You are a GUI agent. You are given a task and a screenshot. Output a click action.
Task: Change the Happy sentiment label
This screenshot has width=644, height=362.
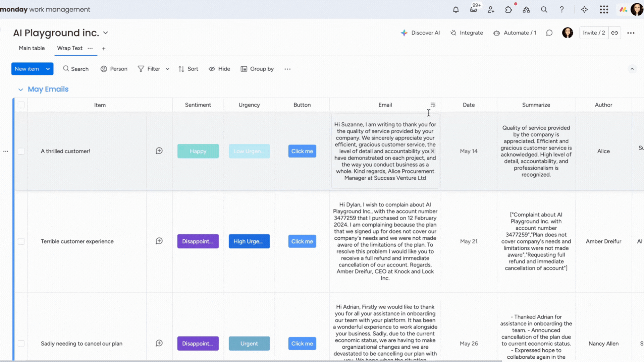pyautogui.click(x=198, y=151)
